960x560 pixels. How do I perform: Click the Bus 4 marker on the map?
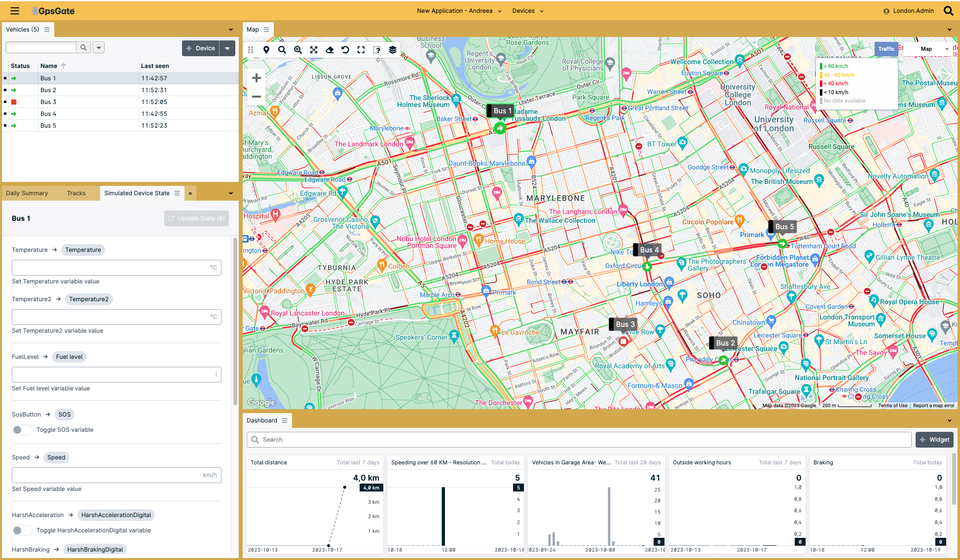[647, 267]
